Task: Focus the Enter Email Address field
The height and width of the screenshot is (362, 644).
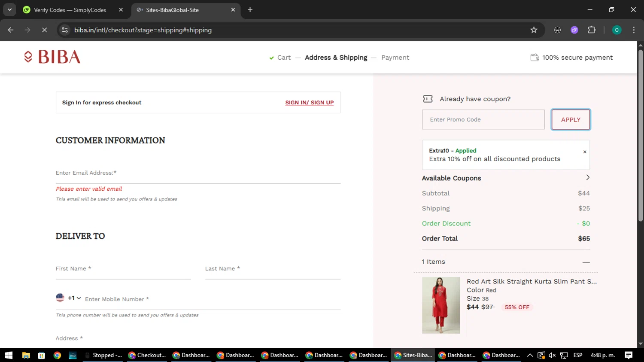Action: coord(198,173)
